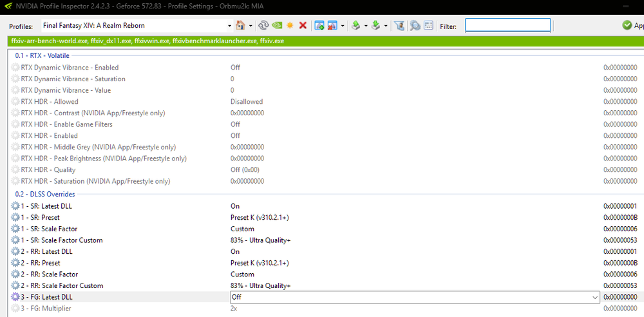This screenshot has width=644, height=317.
Task: Click Preset K value of RR: Preset
Action: point(260,263)
